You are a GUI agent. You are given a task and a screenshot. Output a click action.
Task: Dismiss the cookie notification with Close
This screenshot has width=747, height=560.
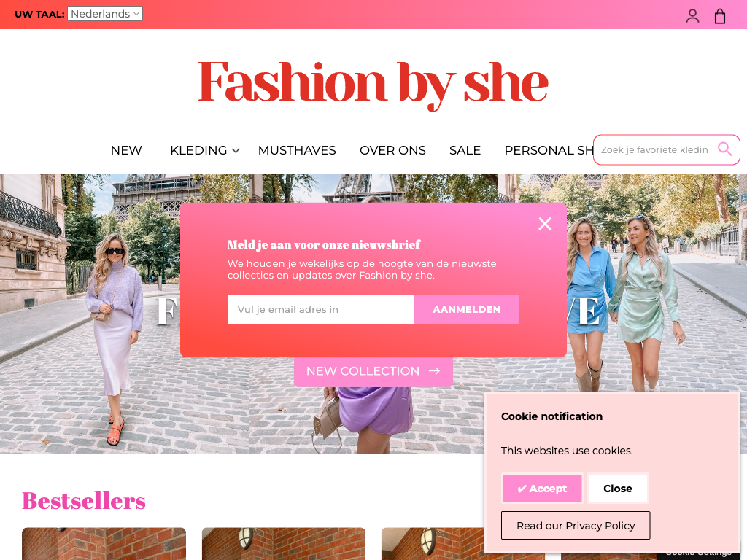pos(617,488)
